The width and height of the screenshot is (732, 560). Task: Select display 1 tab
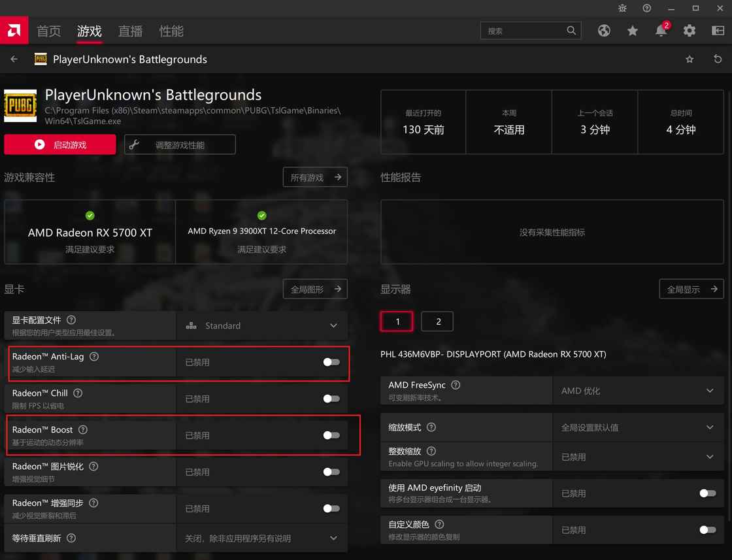[x=397, y=321]
